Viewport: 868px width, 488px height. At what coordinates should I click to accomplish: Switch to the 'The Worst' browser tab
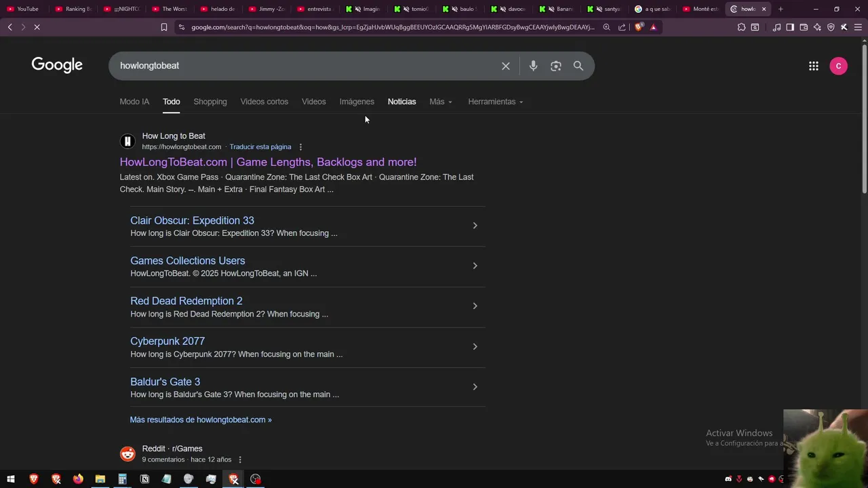[171, 9]
